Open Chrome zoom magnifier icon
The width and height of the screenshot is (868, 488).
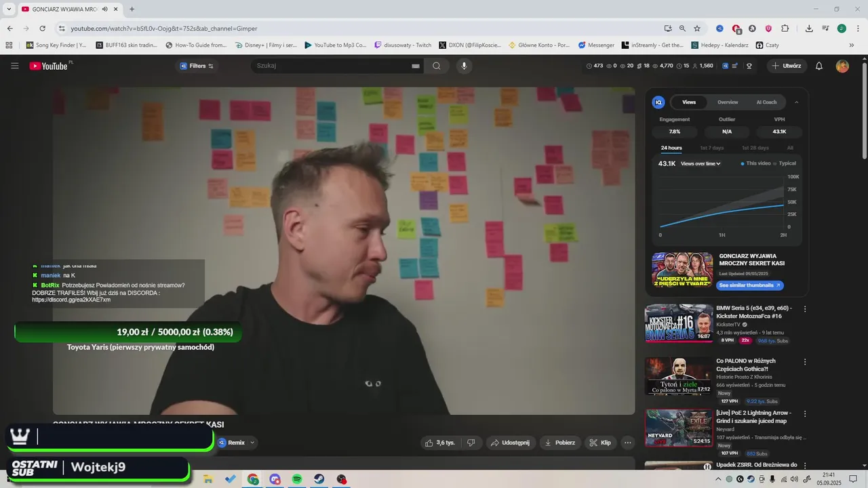(x=682, y=28)
